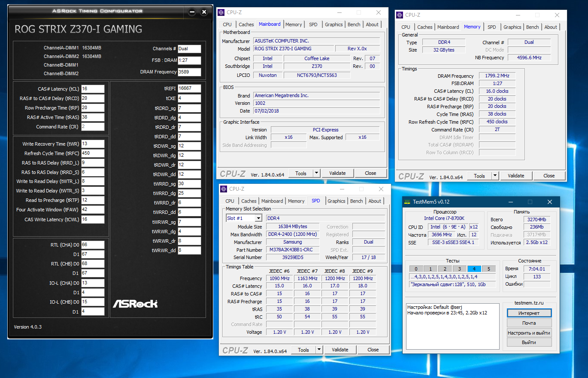Click the Refresh Cycle Time (tRFC) field

coord(93,153)
